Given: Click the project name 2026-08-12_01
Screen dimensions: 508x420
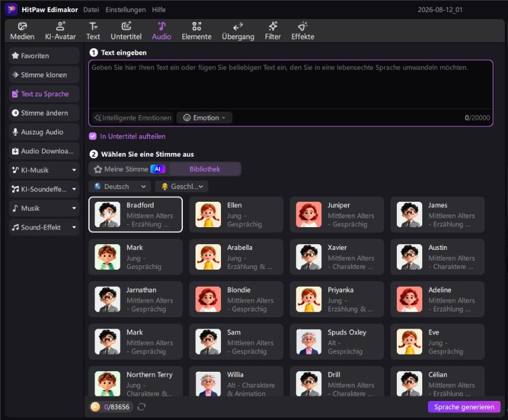Looking at the screenshot, I should click(440, 10).
